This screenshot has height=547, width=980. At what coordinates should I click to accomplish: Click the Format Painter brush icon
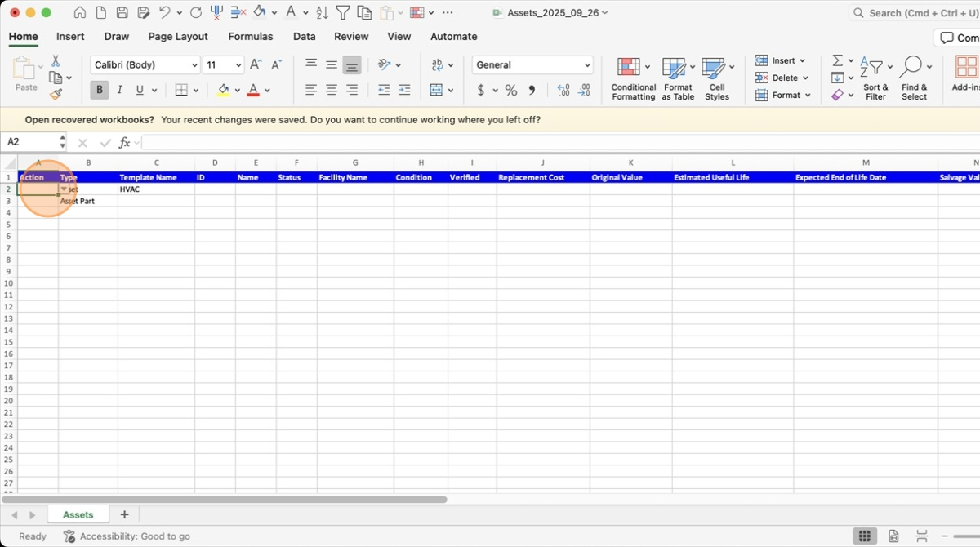[x=56, y=95]
